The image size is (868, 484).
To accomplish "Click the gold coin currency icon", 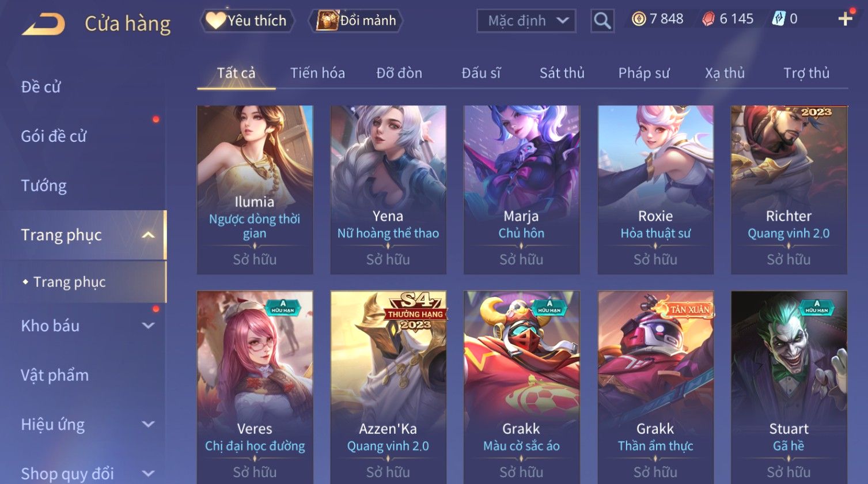I will 638,19.
